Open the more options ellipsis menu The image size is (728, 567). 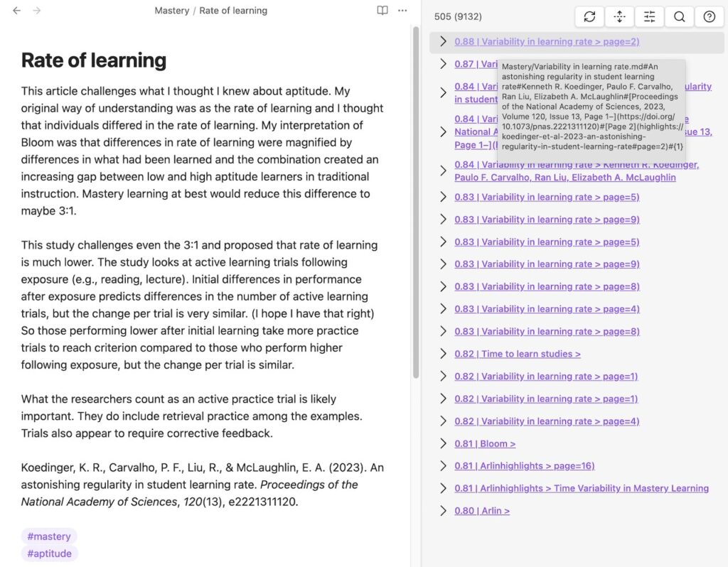402,10
